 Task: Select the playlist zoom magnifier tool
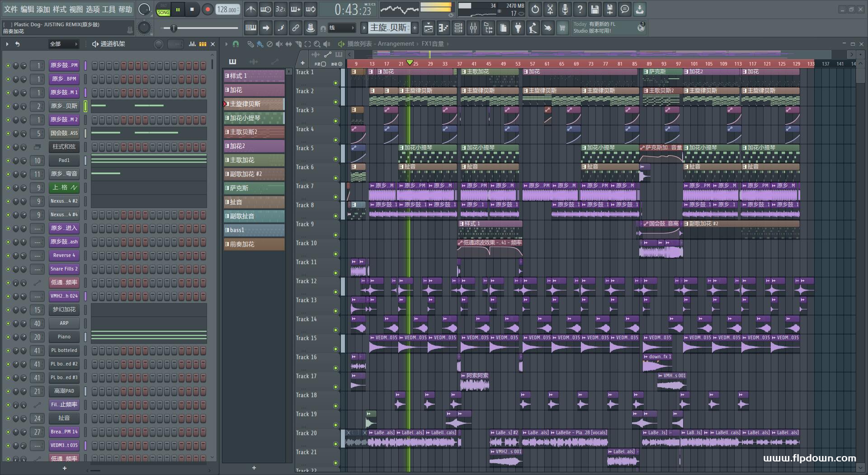point(317,44)
